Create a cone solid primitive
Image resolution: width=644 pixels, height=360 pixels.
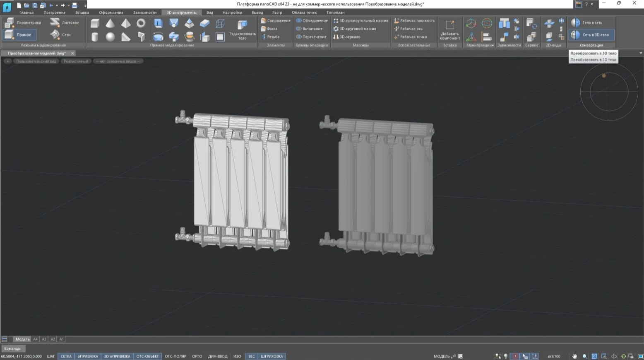pyautogui.click(x=110, y=24)
